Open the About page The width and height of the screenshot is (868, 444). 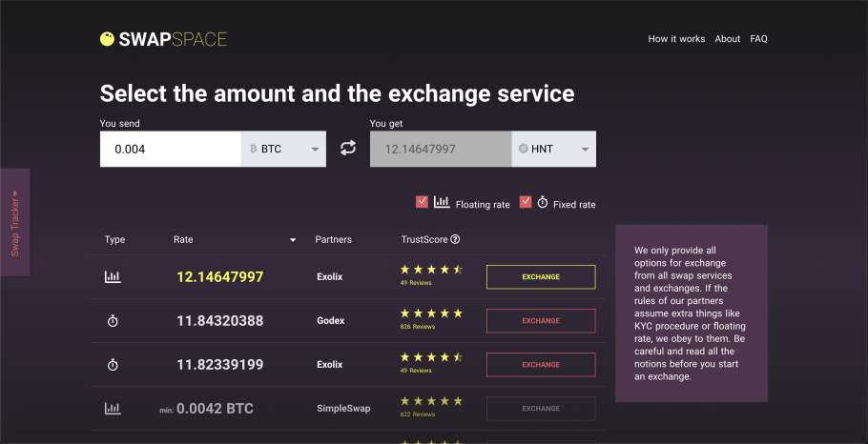[x=728, y=39]
